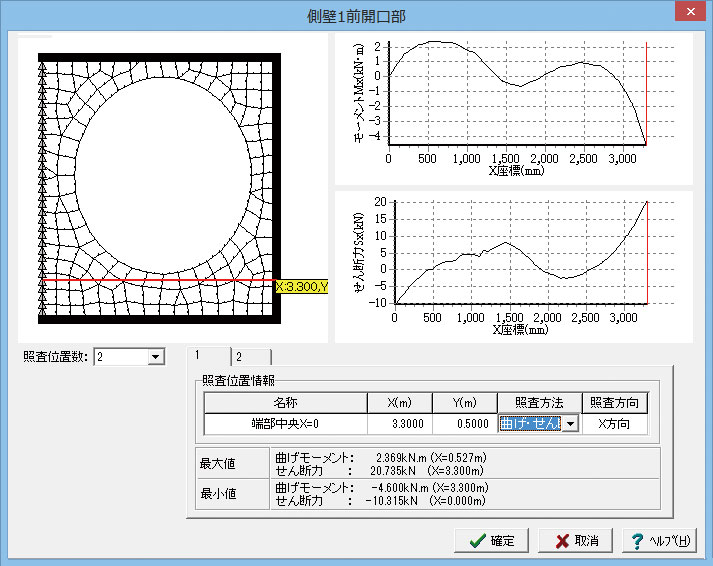
Task: Click the red vertical marker in moment graph
Action: pyautogui.click(x=647, y=95)
